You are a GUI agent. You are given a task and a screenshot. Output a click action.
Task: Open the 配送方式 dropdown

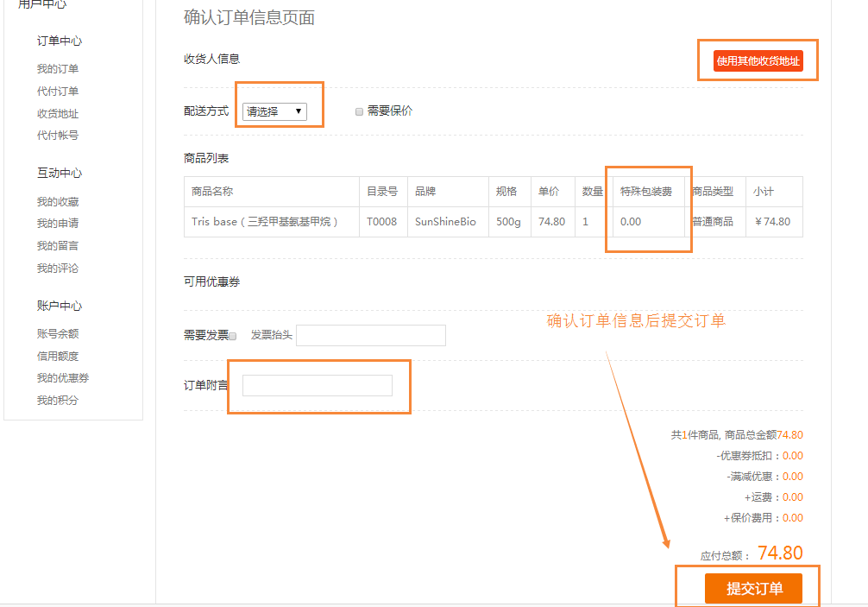point(274,111)
